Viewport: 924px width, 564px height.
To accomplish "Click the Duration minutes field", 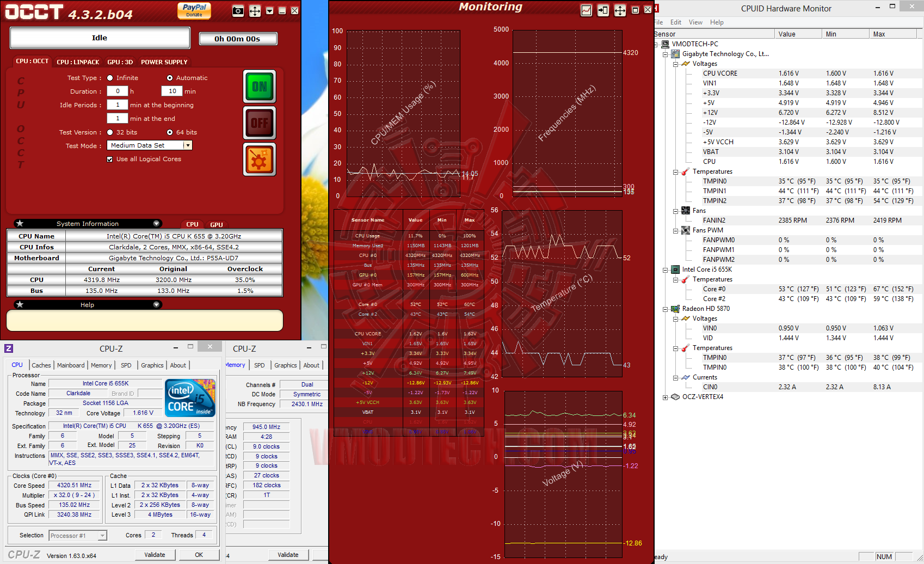I will [x=172, y=91].
